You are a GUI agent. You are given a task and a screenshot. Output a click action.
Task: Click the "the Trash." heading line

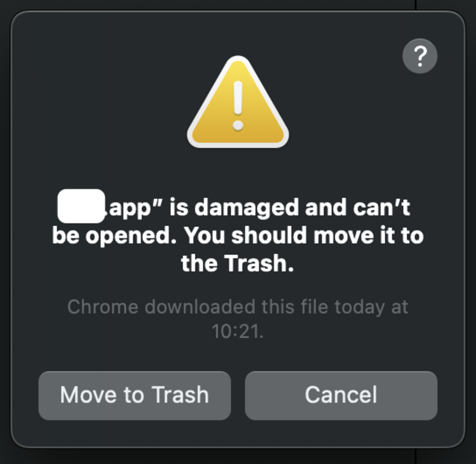point(238,263)
